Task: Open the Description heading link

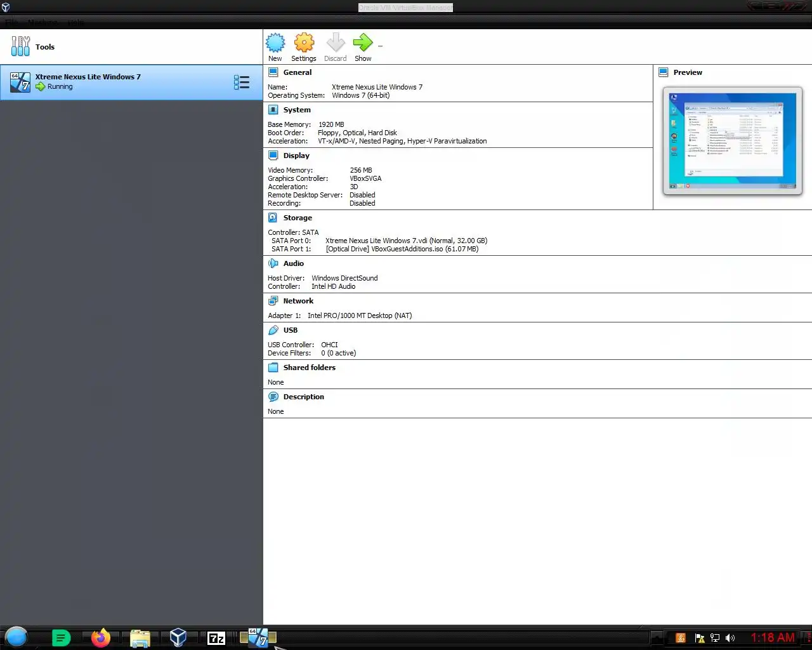Action: [x=304, y=397]
